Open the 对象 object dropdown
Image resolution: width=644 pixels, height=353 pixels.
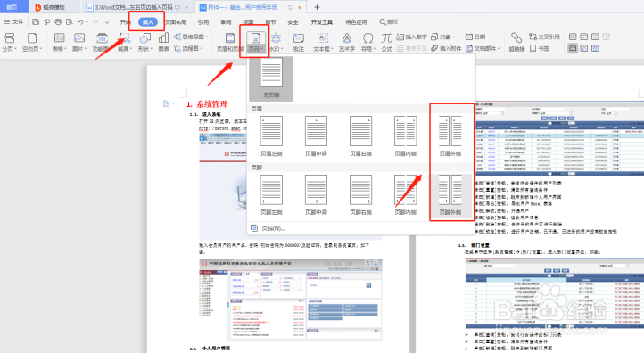(442, 37)
